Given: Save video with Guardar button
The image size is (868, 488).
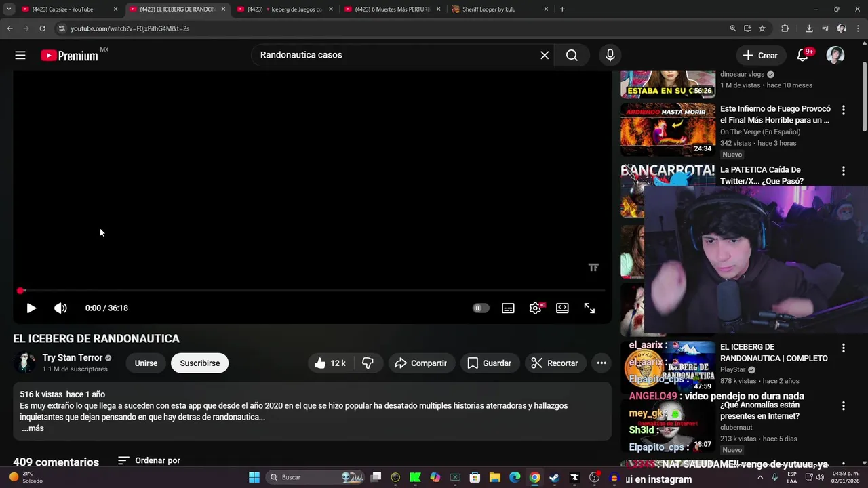Looking at the screenshot, I should (x=489, y=363).
